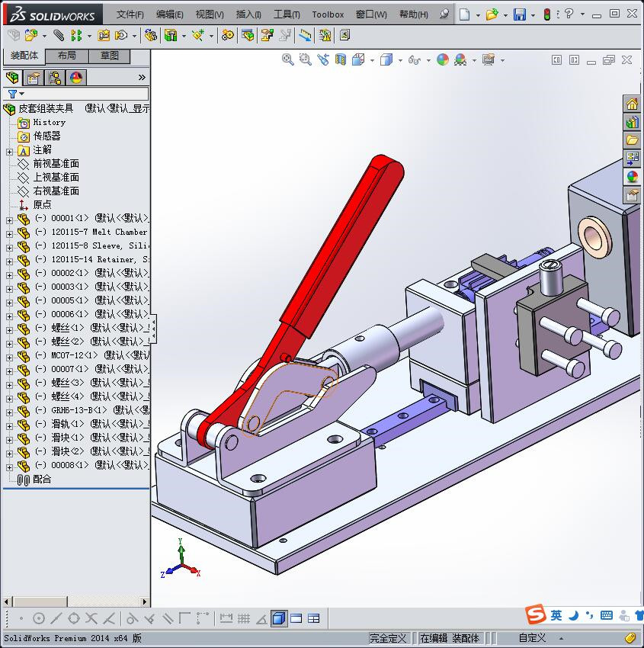Open the Toolbox menu
This screenshot has width=644, height=648.
tap(328, 14)
